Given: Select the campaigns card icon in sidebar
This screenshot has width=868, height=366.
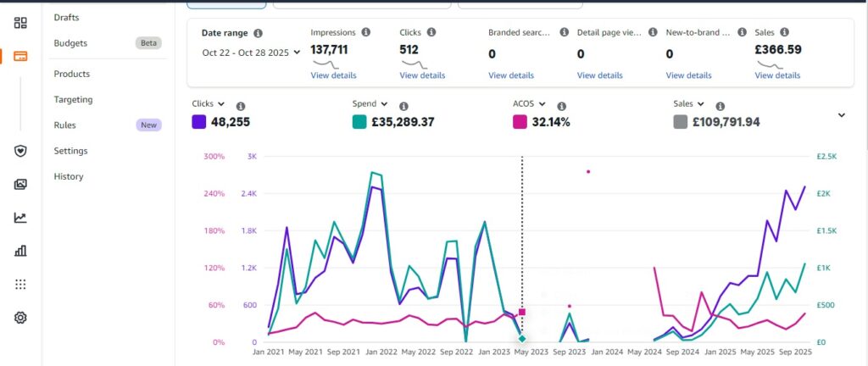Looking at the screenshot, I should pyautogui.click(x=20, y=57).
